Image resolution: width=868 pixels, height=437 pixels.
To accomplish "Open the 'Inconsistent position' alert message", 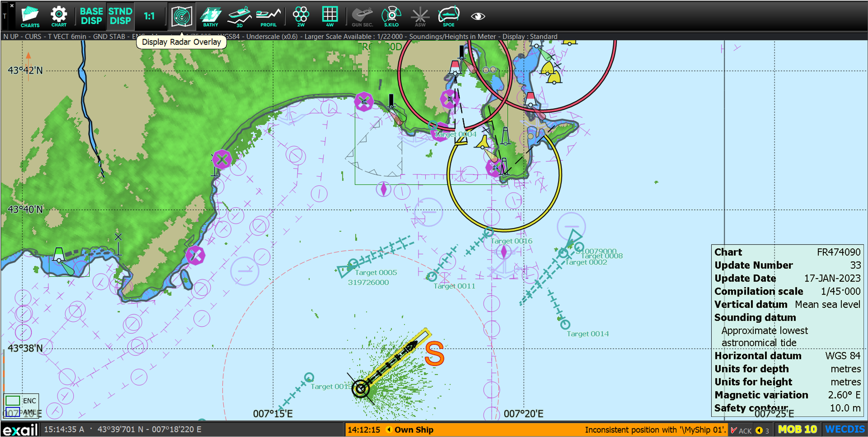I will 655,430.
